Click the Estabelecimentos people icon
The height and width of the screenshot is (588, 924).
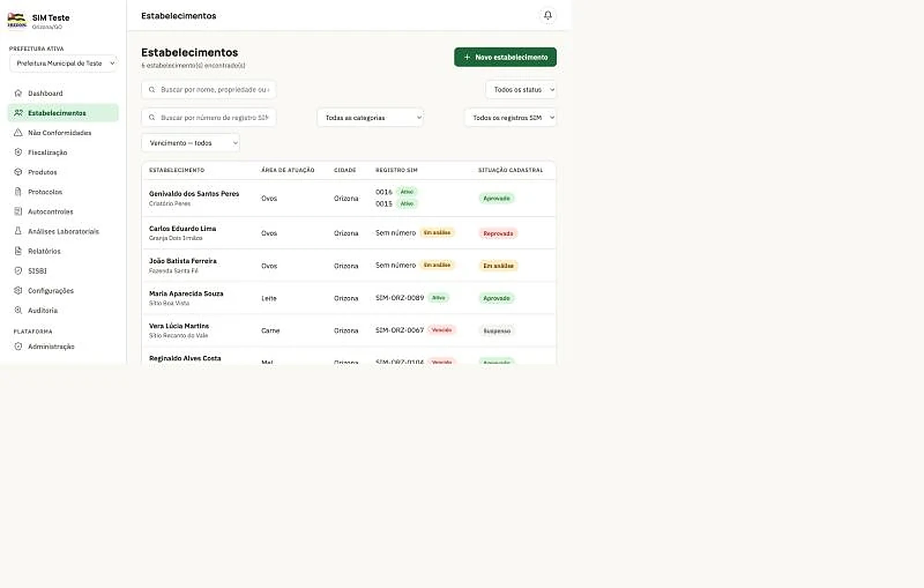click(18, 113)
